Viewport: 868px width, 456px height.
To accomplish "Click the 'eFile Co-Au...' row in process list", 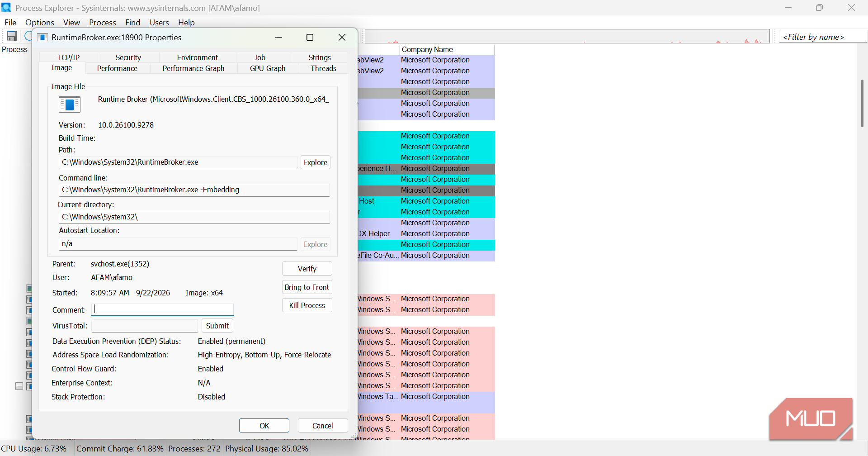I will [426, 256].
